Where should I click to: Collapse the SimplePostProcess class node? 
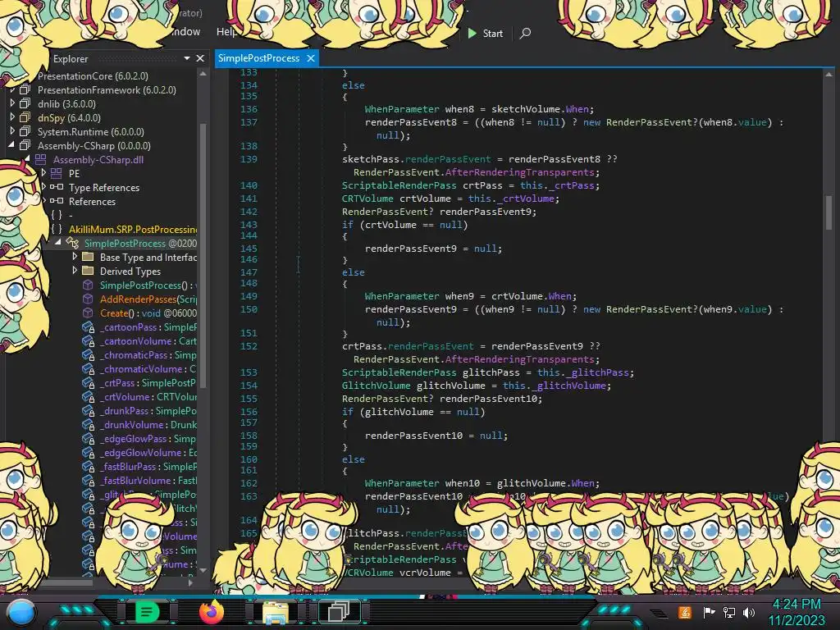click(x=58, y=242)
